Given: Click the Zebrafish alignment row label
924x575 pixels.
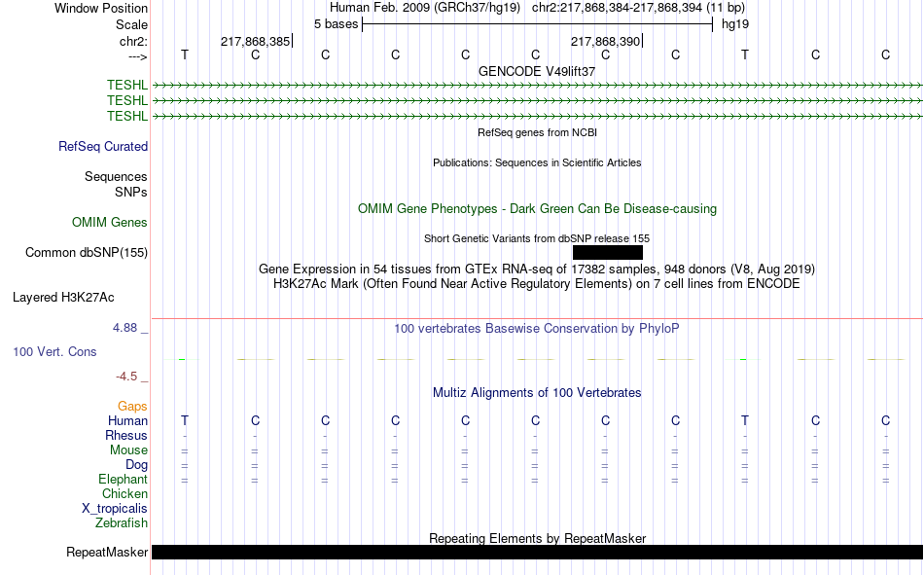Looking at the screenshot, I should (122, 523).
